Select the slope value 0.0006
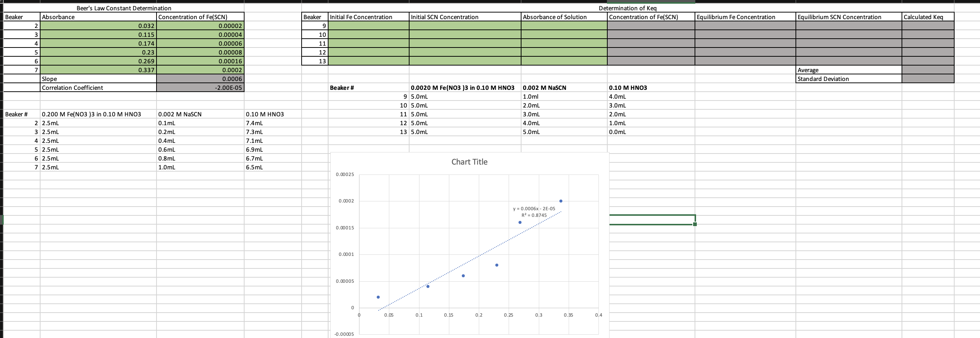Screen dimensions: 980x338 coord(200,79)
